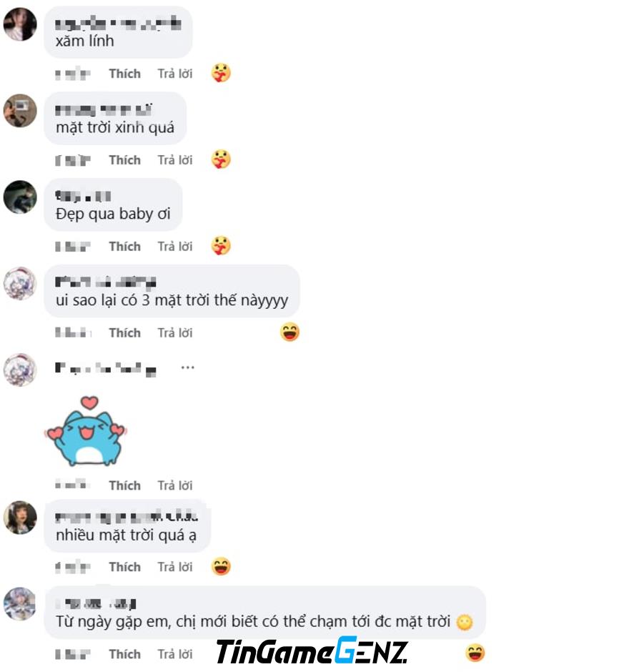Click haha reaction under 'Từ ngày gặp em' comment
Viewport: 624px width, 672px height.
[x=475, y=653]
